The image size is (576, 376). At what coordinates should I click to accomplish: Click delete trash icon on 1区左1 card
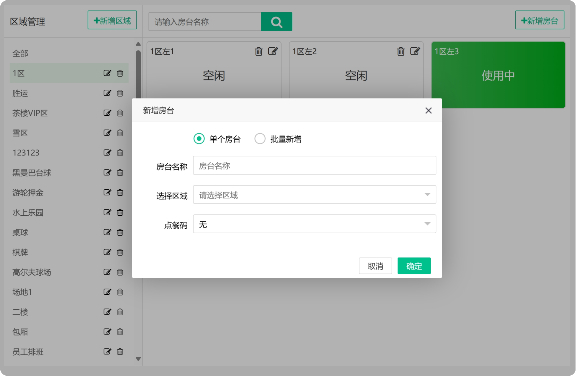click(259, 51)
